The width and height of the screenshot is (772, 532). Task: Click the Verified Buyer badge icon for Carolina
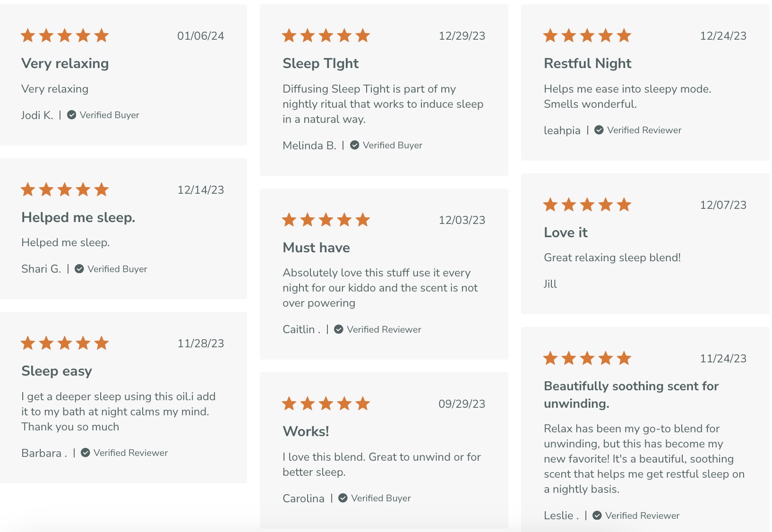coord(343,498)
